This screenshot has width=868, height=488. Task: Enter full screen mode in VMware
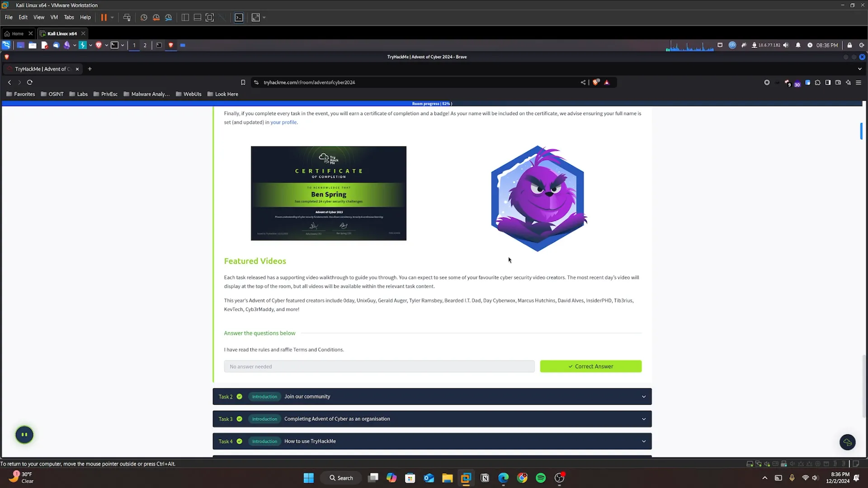210,18
